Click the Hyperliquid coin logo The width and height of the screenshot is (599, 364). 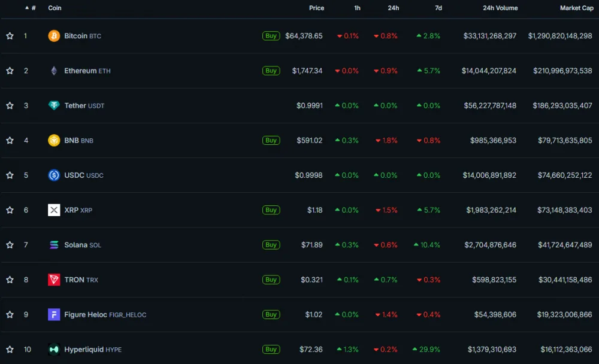click(x=54, y=349)
